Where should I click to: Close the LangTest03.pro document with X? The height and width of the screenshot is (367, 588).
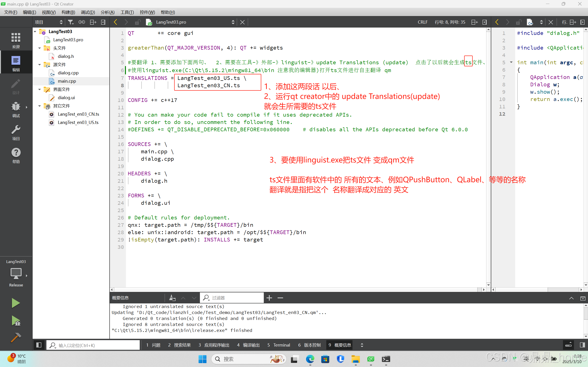click(242, 22)
